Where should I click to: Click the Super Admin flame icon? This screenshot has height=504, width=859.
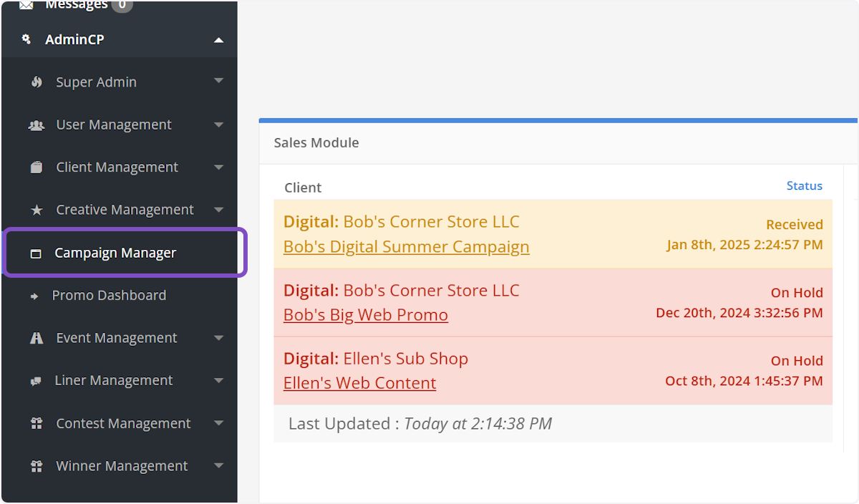tap(37, 82)
